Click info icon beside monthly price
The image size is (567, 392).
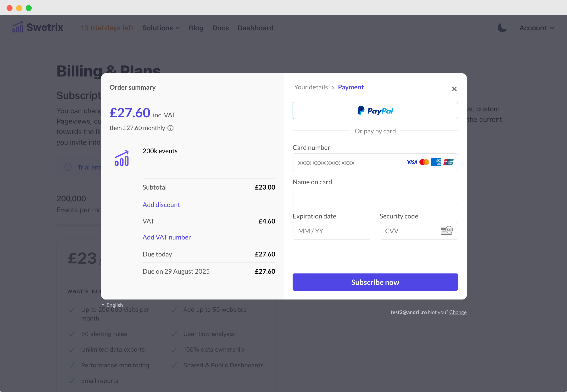[170, 128]
